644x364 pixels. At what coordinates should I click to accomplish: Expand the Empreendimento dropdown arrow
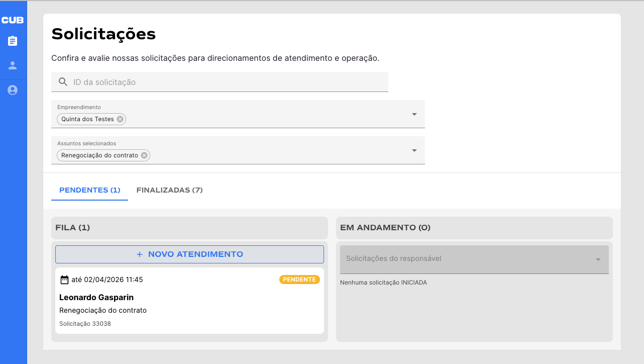(414, 114)
